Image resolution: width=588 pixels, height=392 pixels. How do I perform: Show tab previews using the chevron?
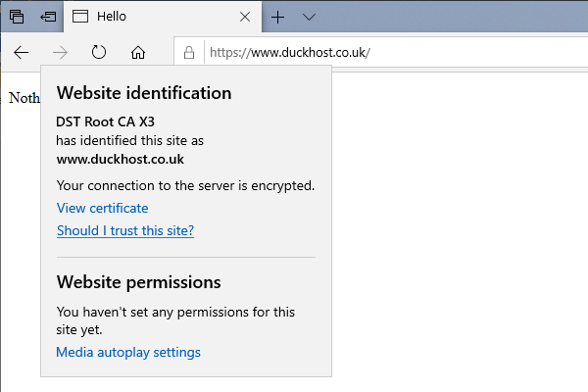309,17
